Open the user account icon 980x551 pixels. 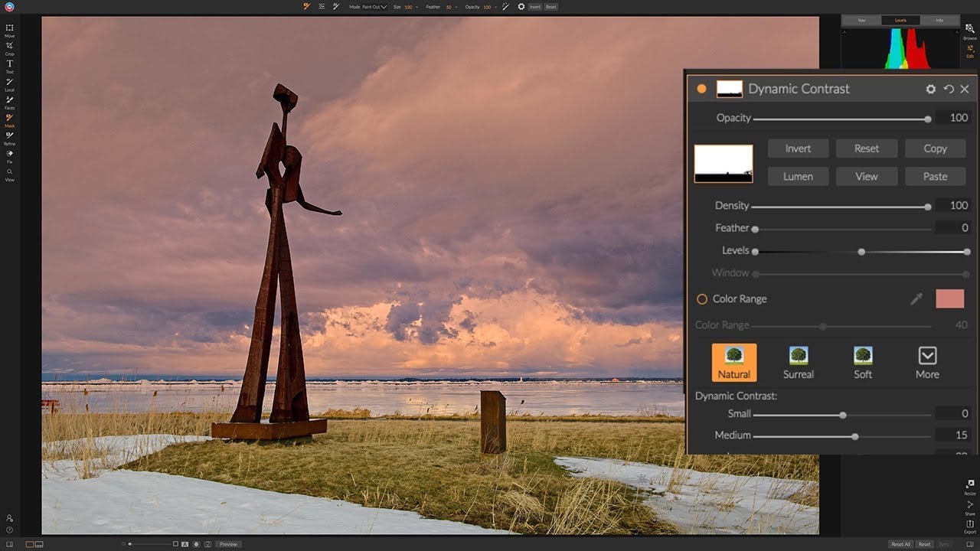pyautogui.click(x=9, y=518)
